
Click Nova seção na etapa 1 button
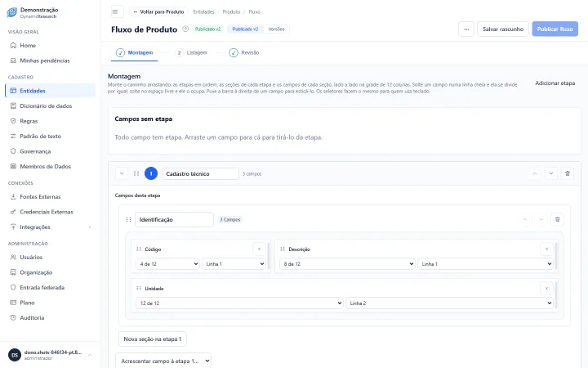[x=153, y=339]
